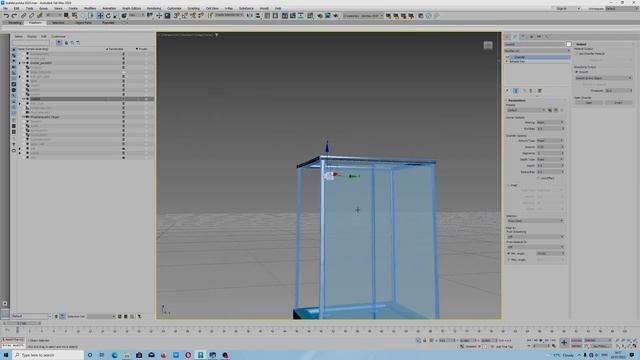Click Configure Modifier Sets icon
The height and width of the screenshot is (360, 640).
[x=540, y=91]
